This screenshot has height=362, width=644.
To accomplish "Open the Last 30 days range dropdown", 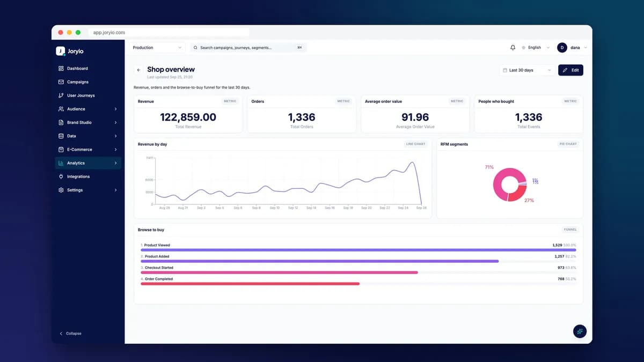I will (x=527, y=70).
